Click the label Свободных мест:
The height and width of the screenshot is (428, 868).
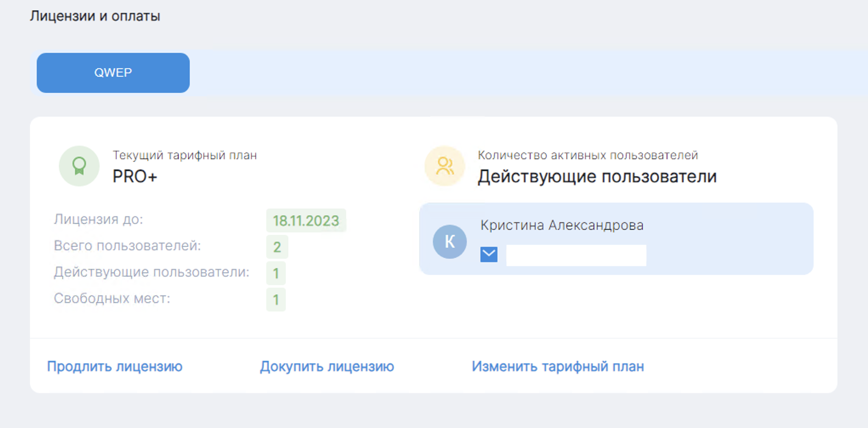tap(112, 299)
